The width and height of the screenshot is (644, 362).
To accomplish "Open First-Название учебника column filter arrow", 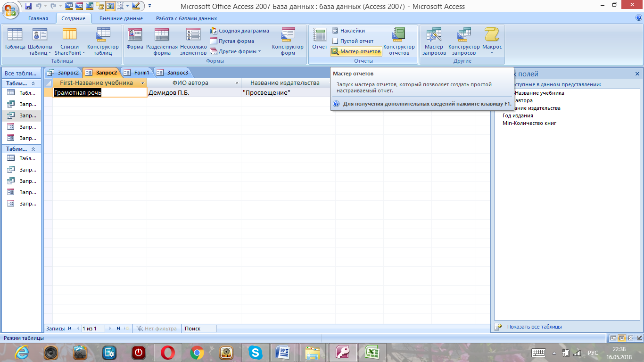I will pos(142,83).
